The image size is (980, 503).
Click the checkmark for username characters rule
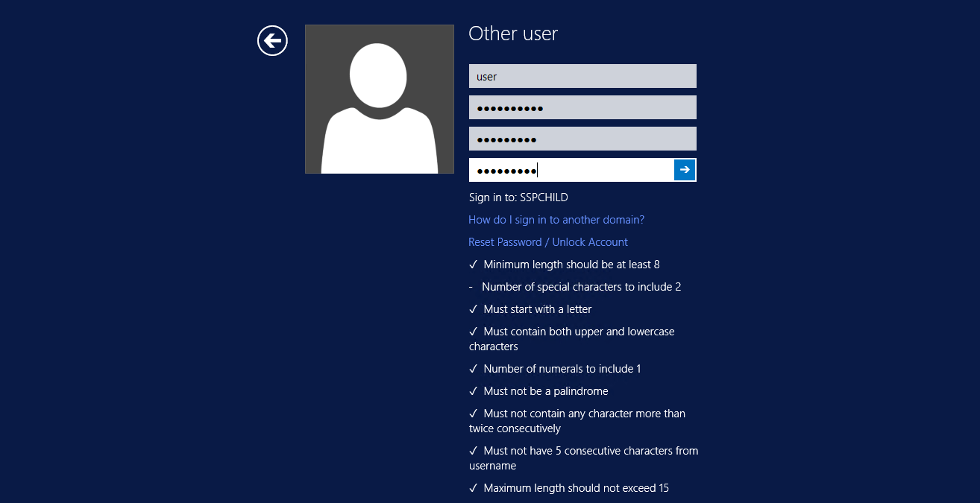pos(473,450)
